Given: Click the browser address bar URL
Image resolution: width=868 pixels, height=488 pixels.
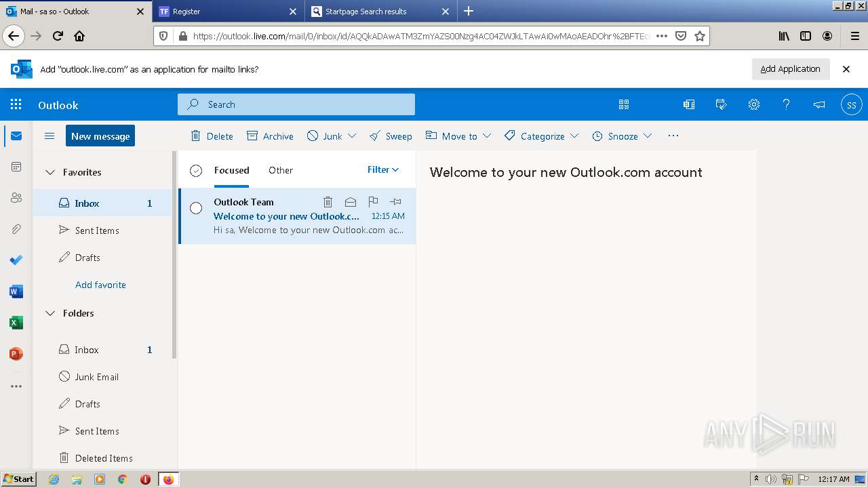Looking at the screenshot, I should tap(420, 36).
